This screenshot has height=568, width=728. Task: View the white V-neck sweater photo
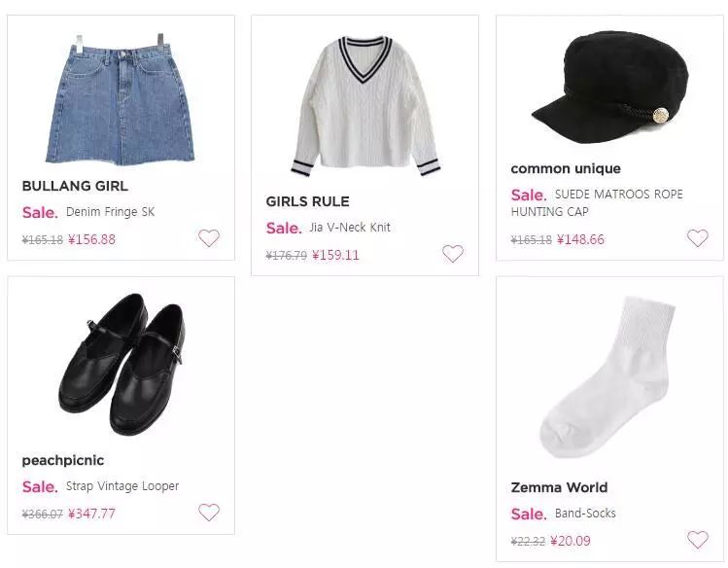pyautogui.click(x=364, y=106)
